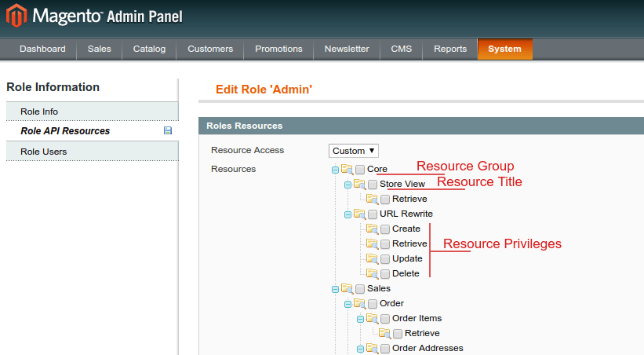Click the folder icon next to Create
Screen dimensions: 644x355
coord(372,229)
